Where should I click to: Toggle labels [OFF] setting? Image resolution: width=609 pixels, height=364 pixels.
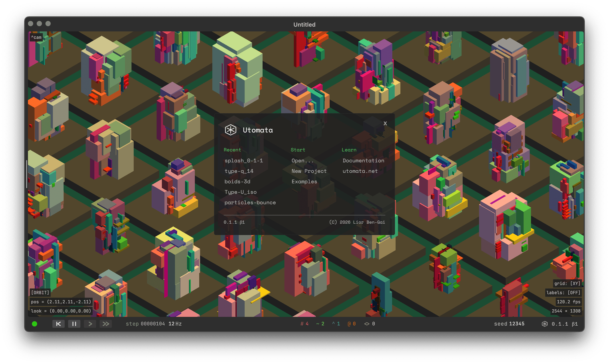click(x=563, y=292)
